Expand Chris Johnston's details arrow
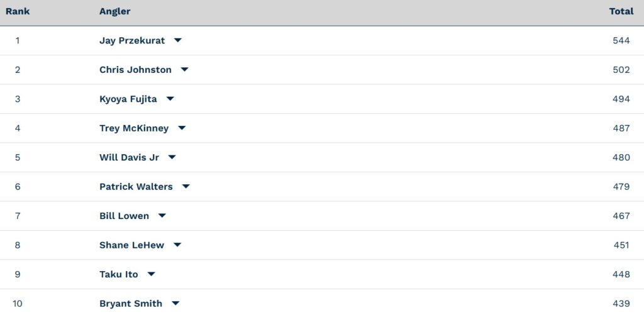The width and height of the screenshot is (644, 317). 184,69
